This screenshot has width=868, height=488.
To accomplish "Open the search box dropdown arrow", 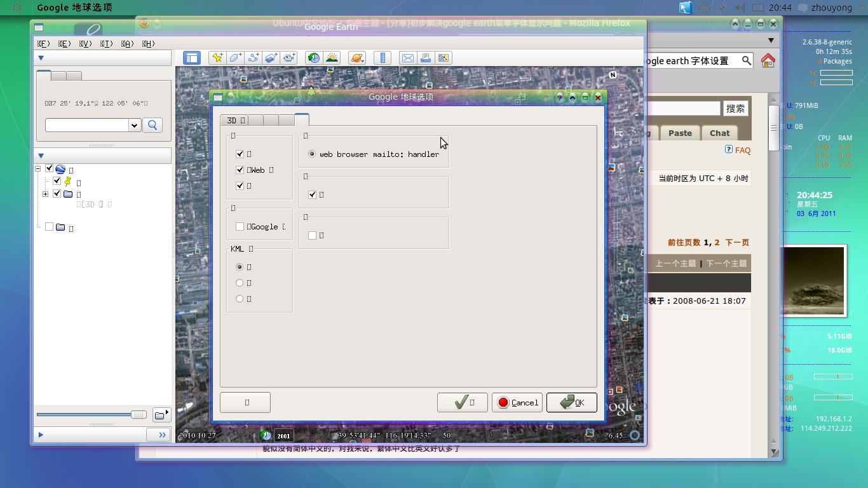I will 134,125.
